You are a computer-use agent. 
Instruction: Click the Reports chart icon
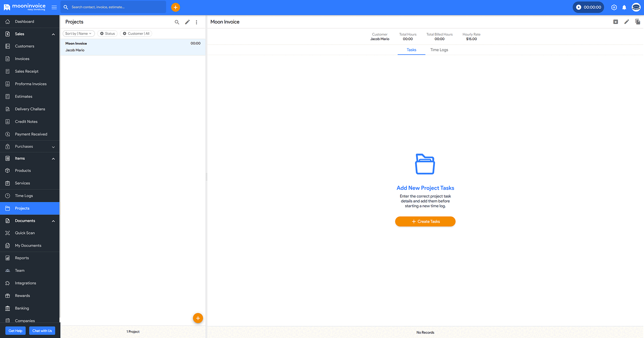tap(8, 258)
